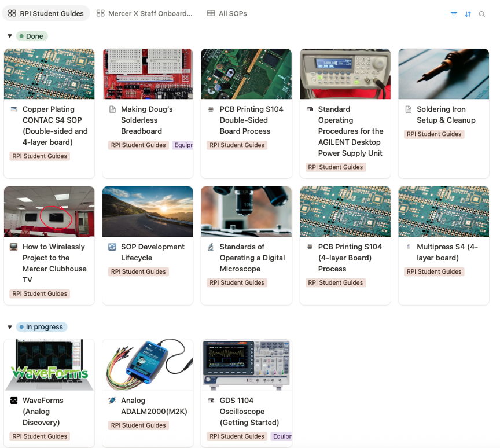Click the filter icon in top toolbar
Viewport: 500px width, 448px height.
click(454, 14)
